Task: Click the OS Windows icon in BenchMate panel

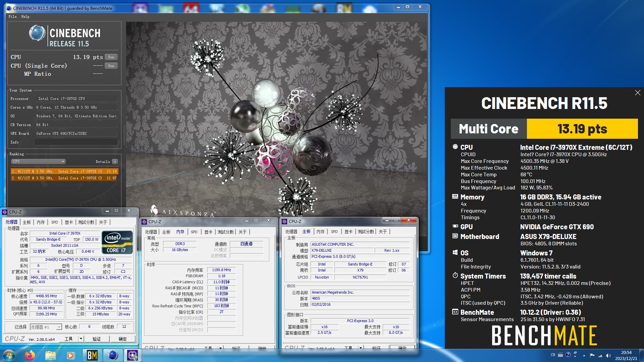Action: (455, 252)
